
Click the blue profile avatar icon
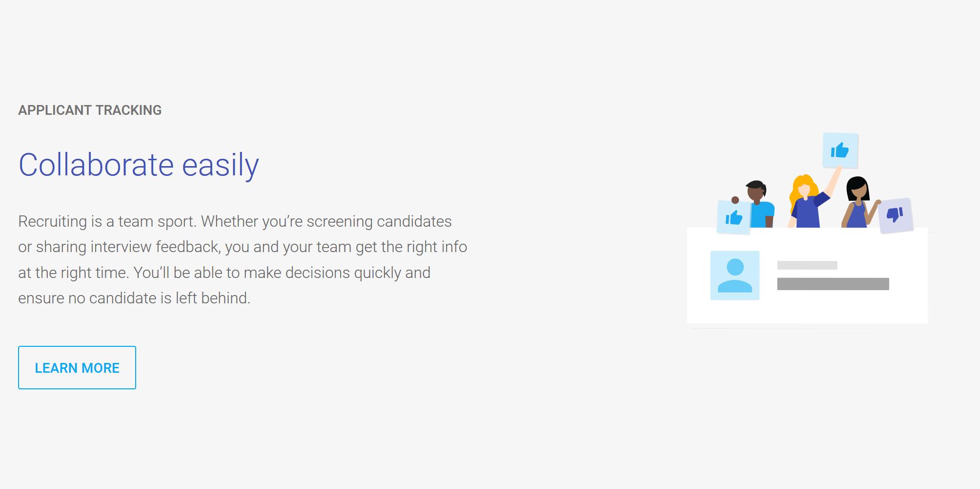735,276
